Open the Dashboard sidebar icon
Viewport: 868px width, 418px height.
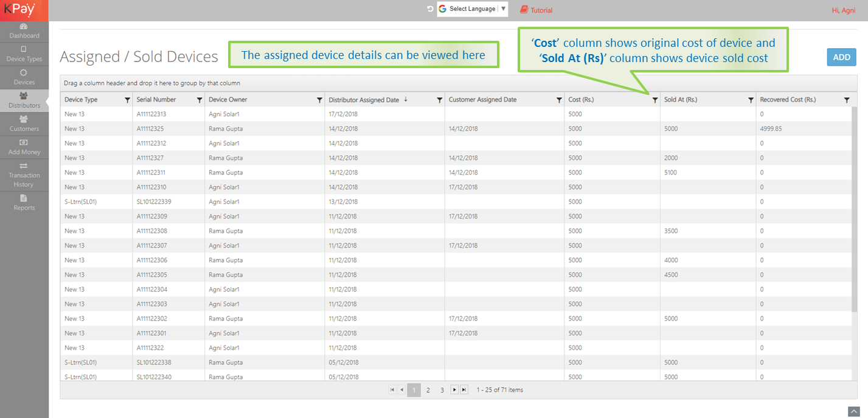(x=24, y=31)
